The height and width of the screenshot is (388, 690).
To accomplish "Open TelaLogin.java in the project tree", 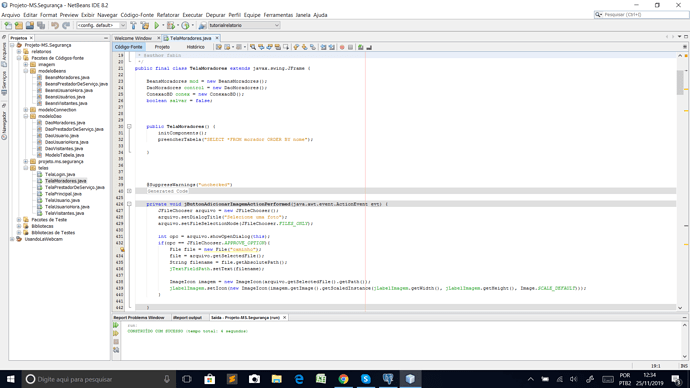I will click(60, 175).
